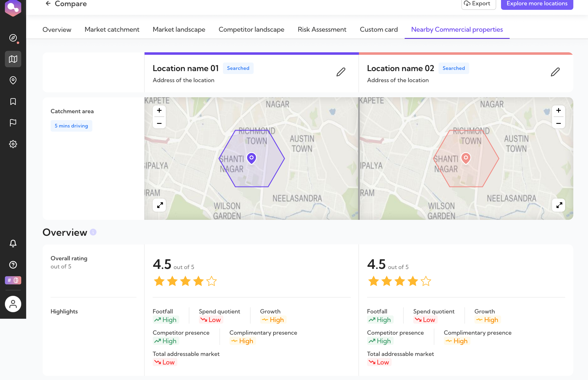Switch to the Competitor landscape tab

click(x=252, y=29)
